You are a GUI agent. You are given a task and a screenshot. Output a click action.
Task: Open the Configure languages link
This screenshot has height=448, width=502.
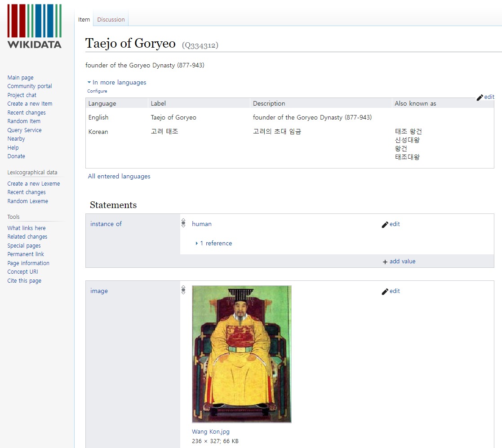point(97,91)
